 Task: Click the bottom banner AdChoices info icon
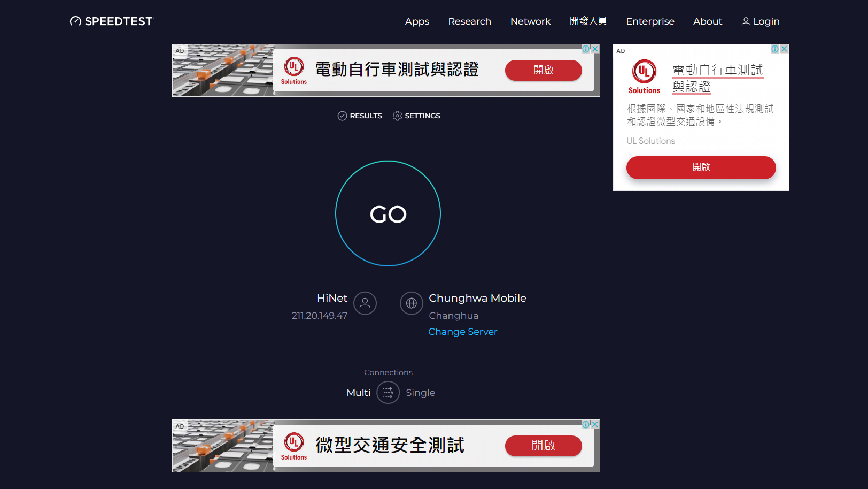pos(586,424)
